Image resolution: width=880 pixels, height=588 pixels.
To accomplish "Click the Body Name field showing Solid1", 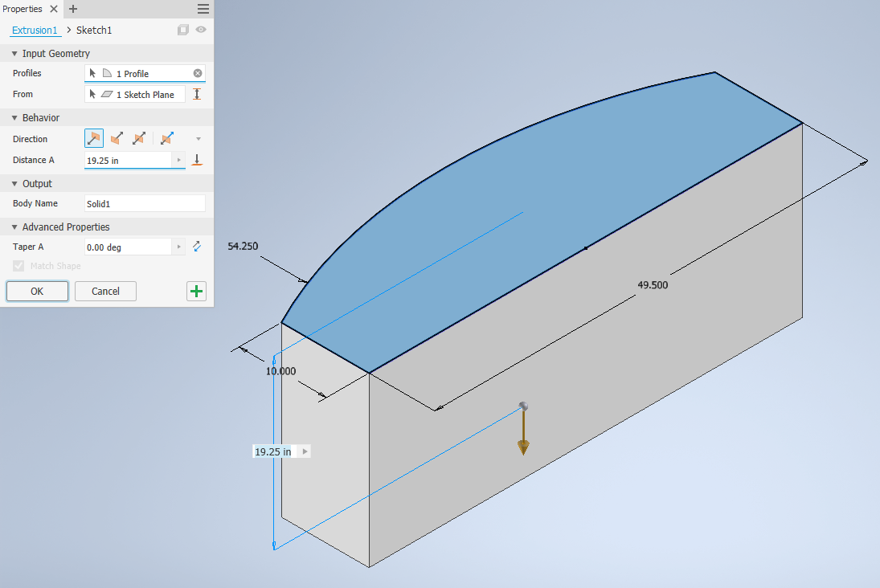I will [x=145, y=204].
